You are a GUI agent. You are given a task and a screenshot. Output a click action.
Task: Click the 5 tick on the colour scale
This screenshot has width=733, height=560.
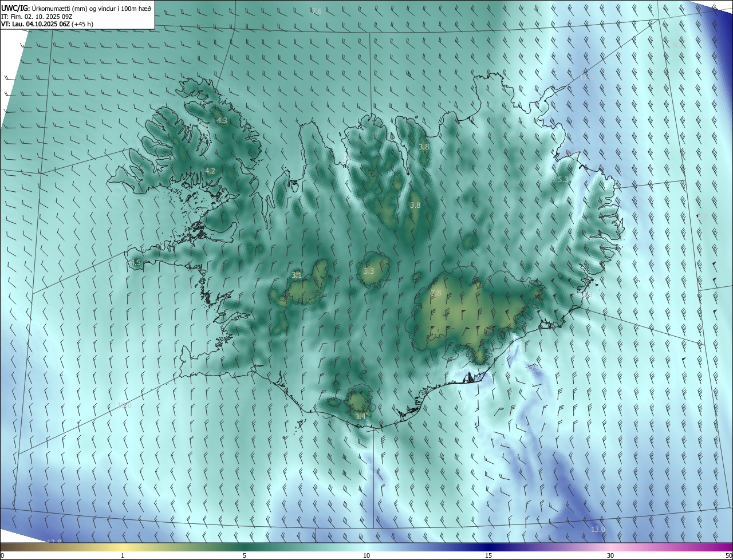point(245,555)
